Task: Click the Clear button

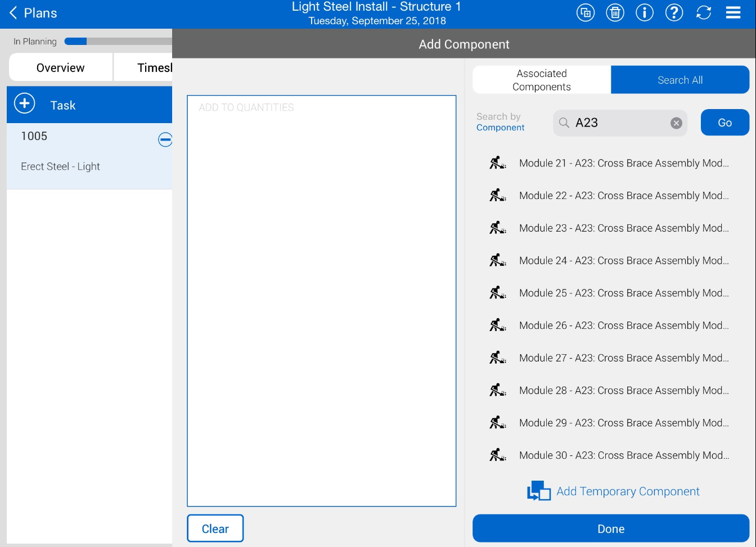Action: pyautogui.click(x=215, y=528)
